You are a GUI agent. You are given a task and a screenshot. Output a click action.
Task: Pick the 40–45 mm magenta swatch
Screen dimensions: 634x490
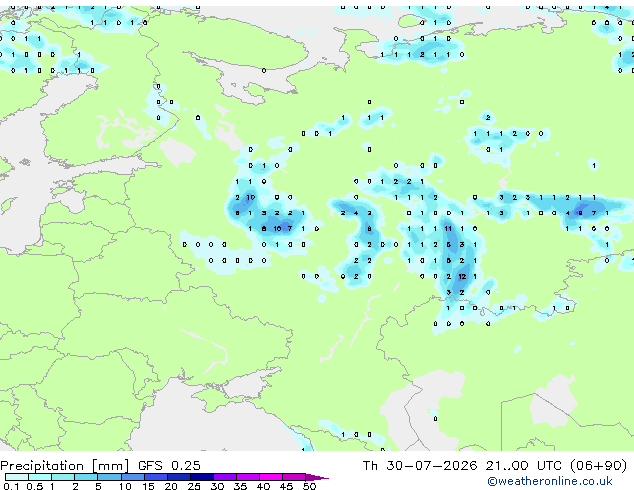click(271, 477)
